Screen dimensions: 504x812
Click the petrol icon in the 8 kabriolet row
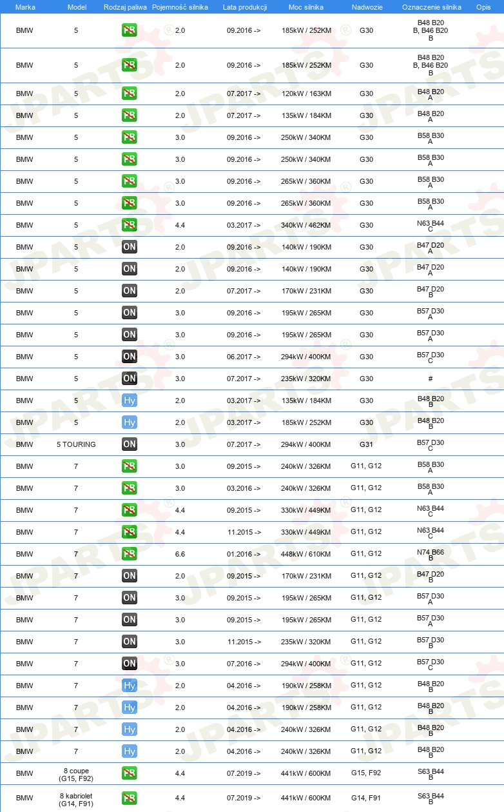tap(130, 798)
